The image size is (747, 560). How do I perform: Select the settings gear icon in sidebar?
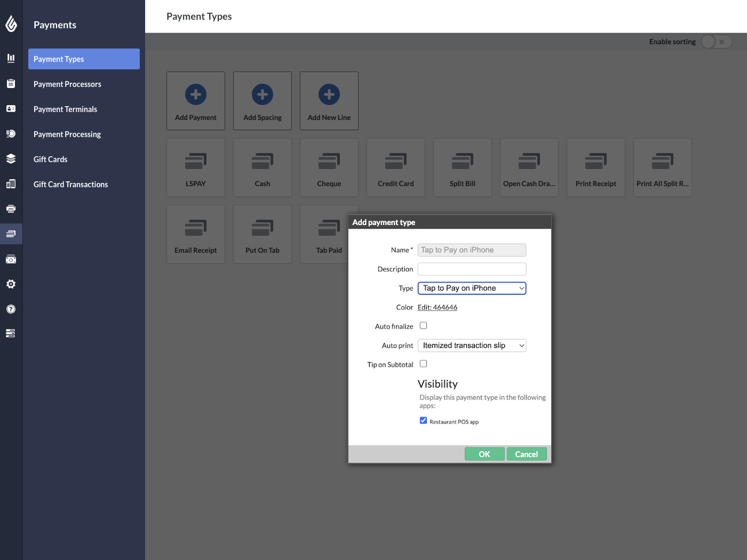coord(11,284)
